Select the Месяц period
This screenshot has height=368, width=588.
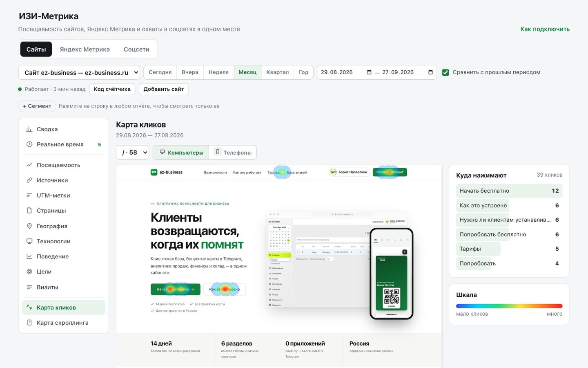coord(247,72)
